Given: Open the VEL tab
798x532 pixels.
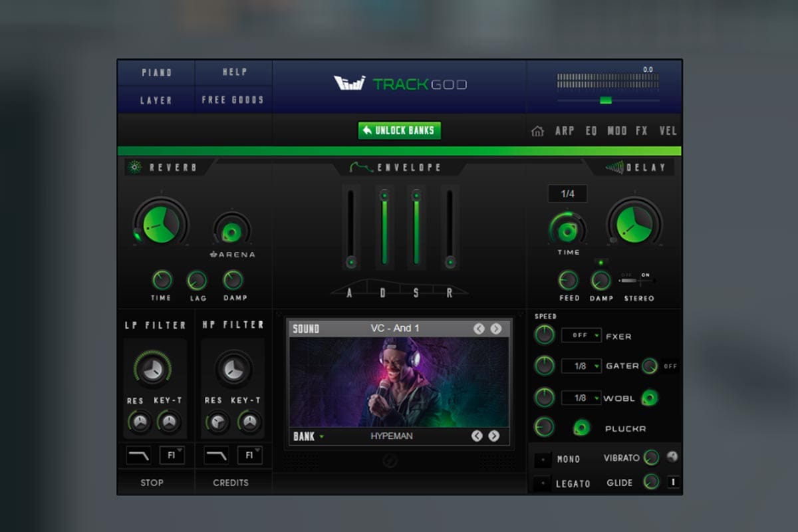Looking at the screenshot, I should (668, 131).
